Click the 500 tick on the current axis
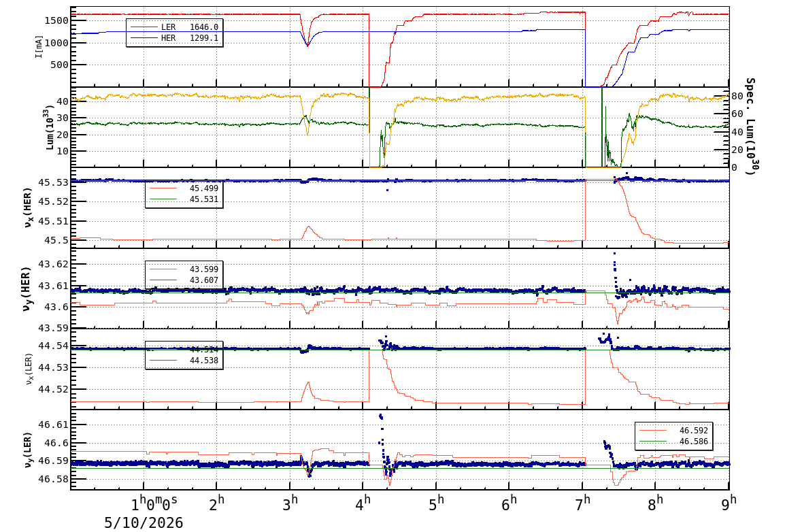This screenshot has width=785, height=532. [59, 65]
